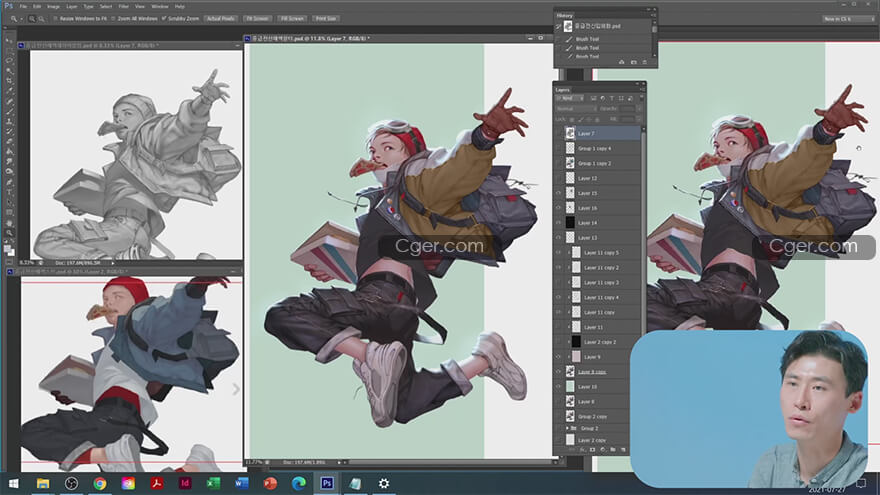This screenshot has width=880, height=495.
Task: Hide Layer 10 using its eye icon
Action: 558,387
